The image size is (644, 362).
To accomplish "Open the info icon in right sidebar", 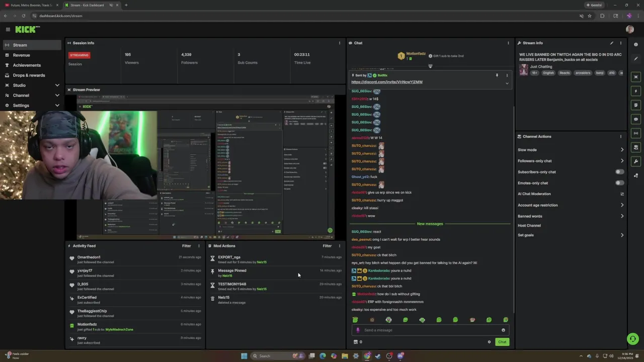I will (x=636, y=45).
